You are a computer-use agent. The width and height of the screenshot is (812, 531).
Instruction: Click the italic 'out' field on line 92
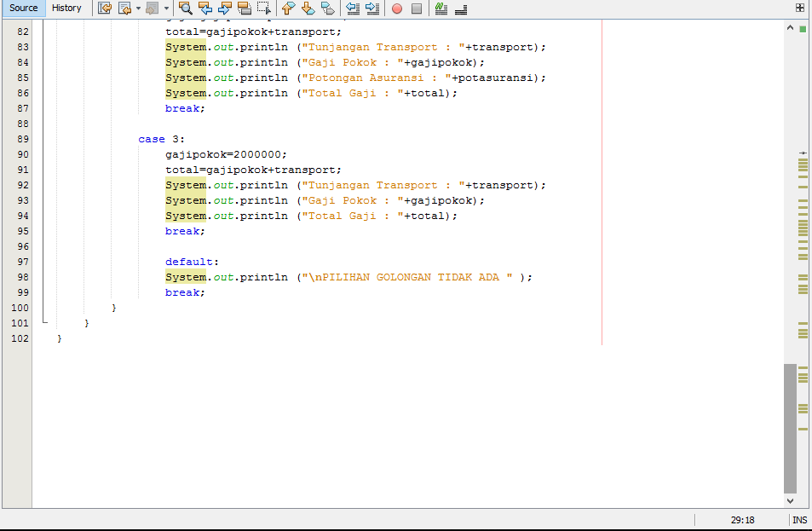223,186
